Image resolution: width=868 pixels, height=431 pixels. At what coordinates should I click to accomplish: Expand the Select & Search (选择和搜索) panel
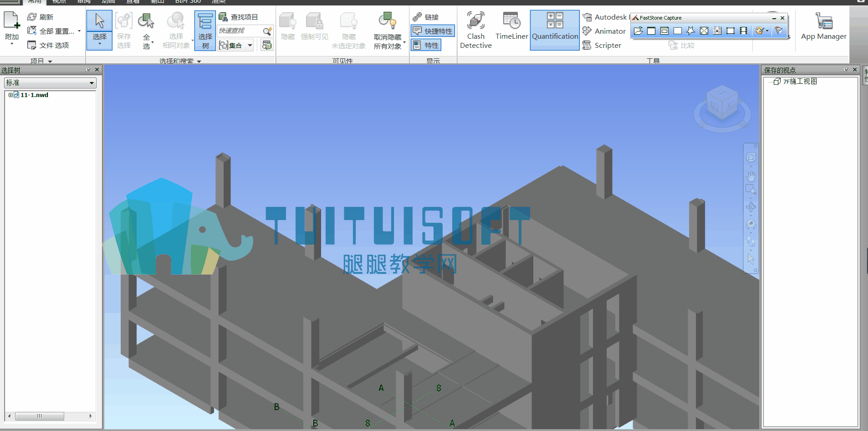(x=180, y=61)
